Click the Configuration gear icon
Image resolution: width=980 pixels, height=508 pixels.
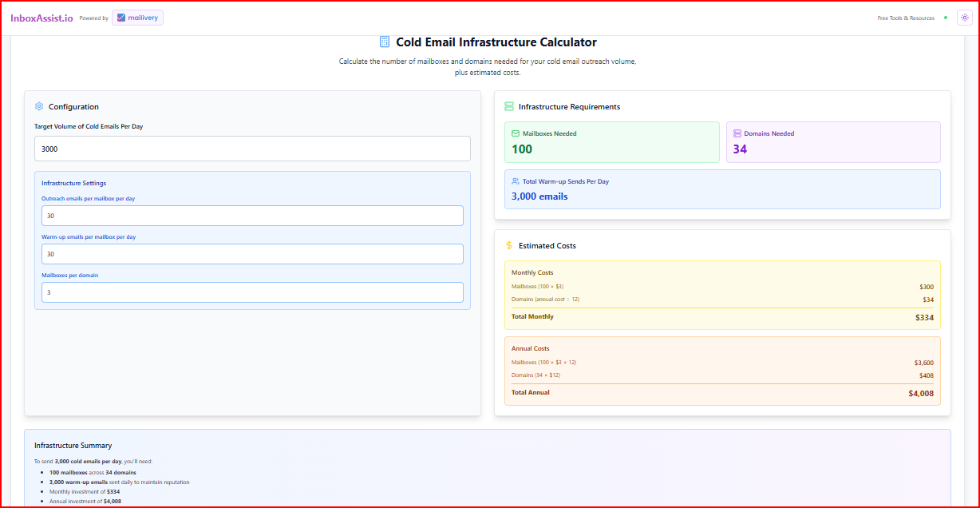click(x=38, y=106)
